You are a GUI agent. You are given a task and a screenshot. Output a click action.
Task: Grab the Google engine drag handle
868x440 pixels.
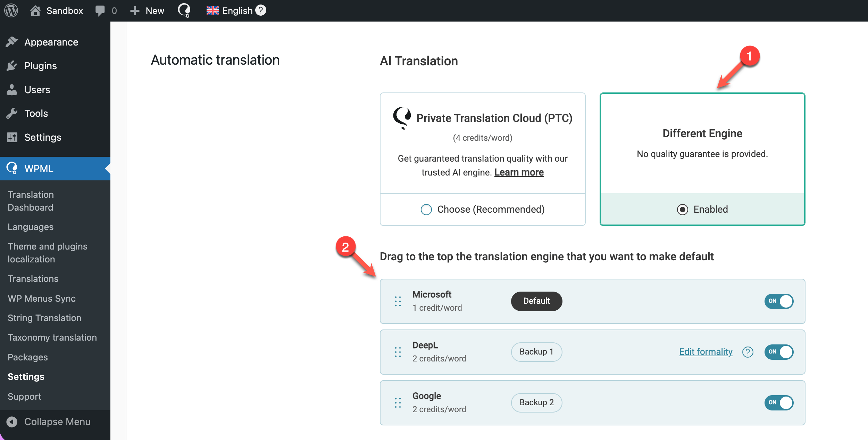398,403
